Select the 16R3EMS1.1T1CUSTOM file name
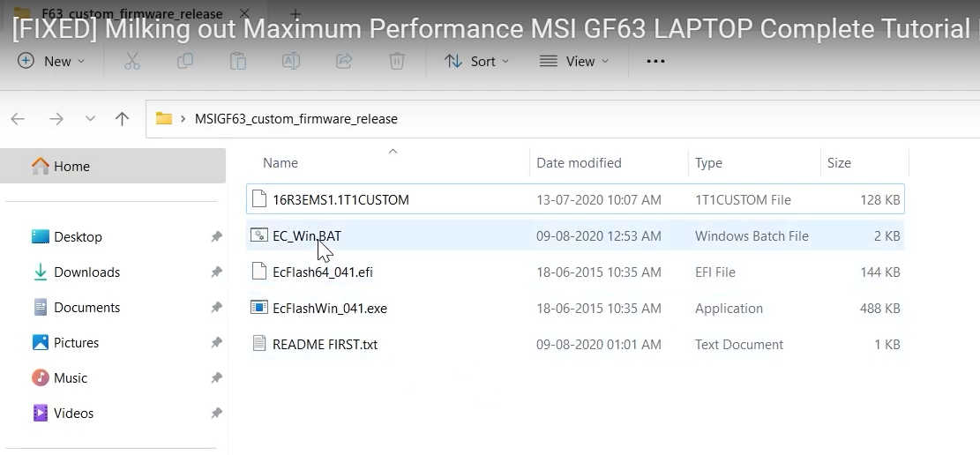 (340, 200)
